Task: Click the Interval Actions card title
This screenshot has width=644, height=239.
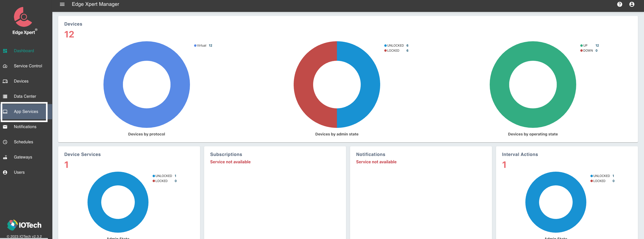Action: (x=520, y=154)
